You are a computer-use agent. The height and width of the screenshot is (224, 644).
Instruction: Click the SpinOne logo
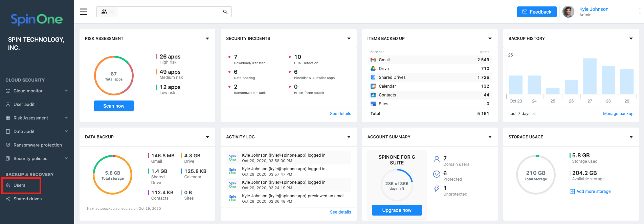pyautogui.click(x=37, y=20)
